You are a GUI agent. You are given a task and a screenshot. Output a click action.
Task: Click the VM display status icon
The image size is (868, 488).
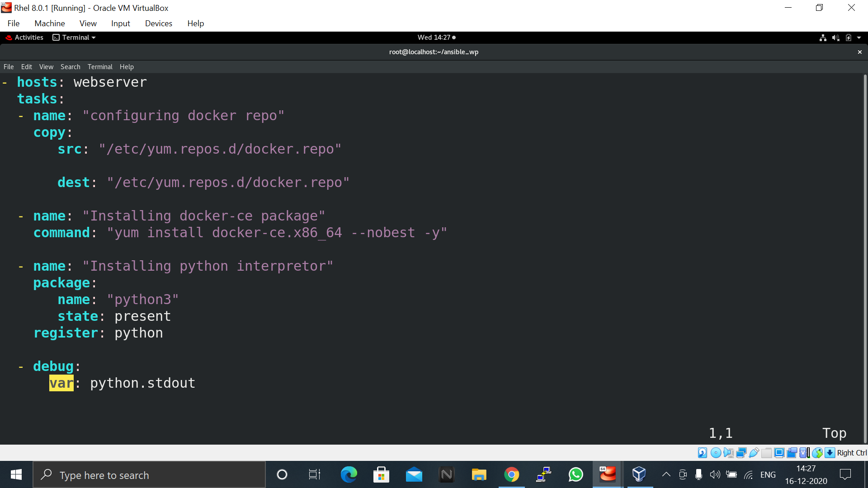[x=779, y=453]
